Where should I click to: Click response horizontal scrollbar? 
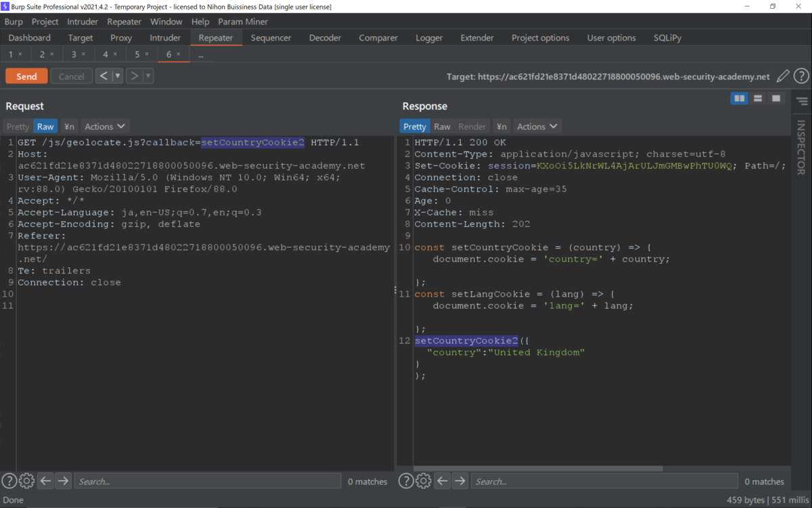click(x=538, y=468)
